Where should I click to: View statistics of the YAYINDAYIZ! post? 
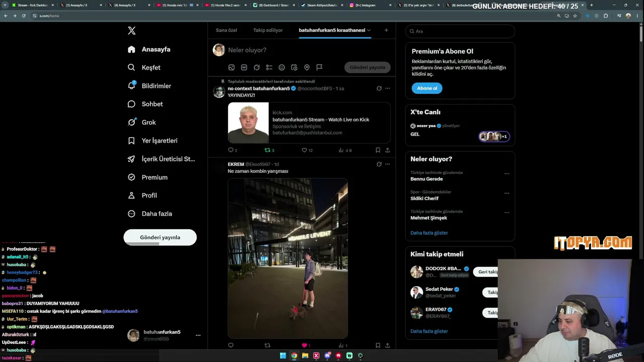pyautogui.click(x=345, y=150)
